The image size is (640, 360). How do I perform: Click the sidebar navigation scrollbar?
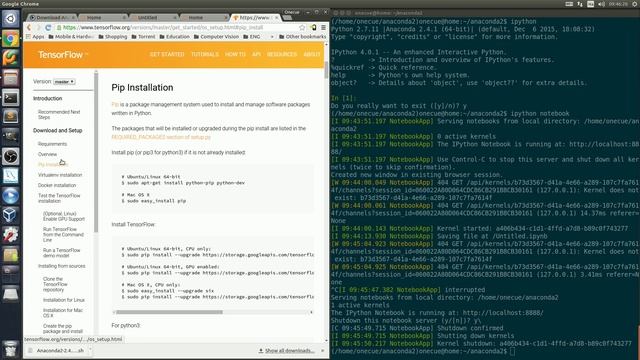[96, 153]
